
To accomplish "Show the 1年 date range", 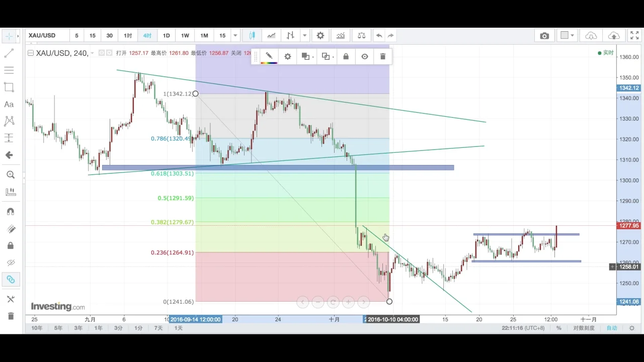I will coord(98,328).
